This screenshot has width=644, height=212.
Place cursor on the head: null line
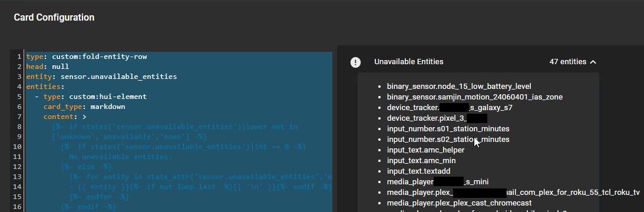click(x=48, y=67)
